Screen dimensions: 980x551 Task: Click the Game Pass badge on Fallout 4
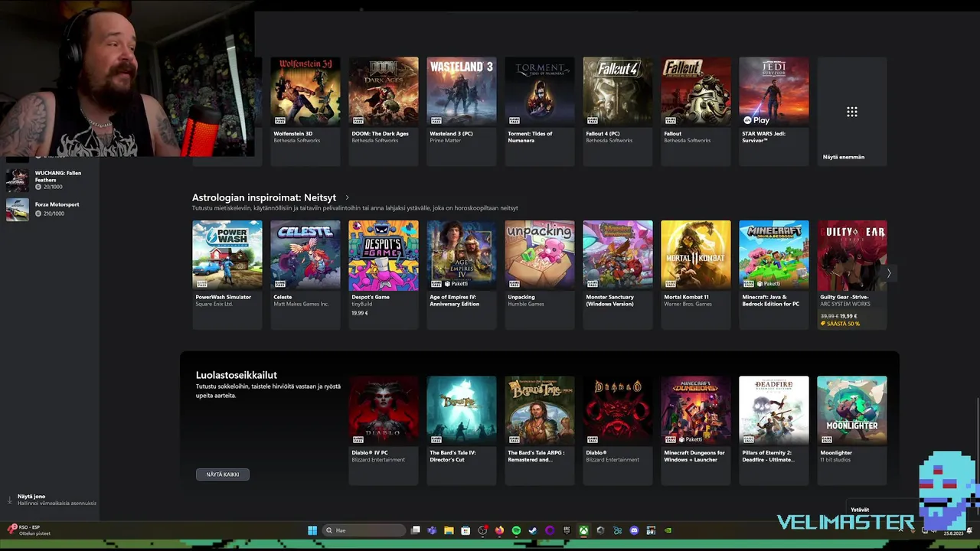(x=592, y=120)
